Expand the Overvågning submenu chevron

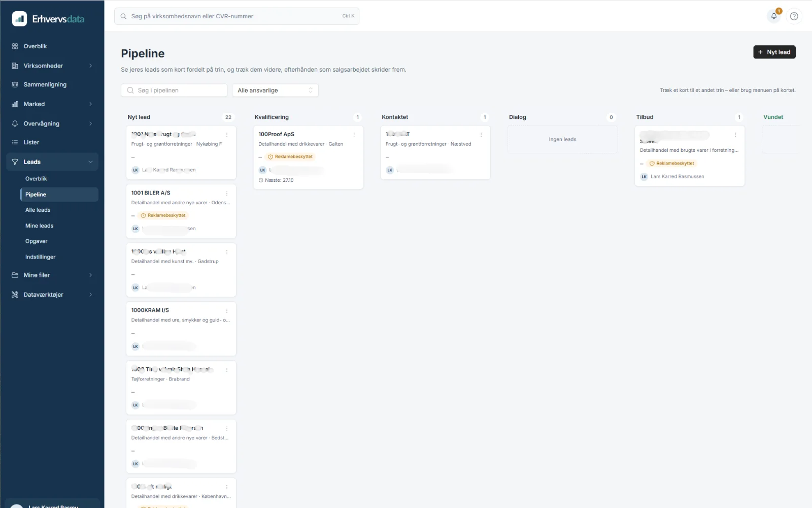91,123
